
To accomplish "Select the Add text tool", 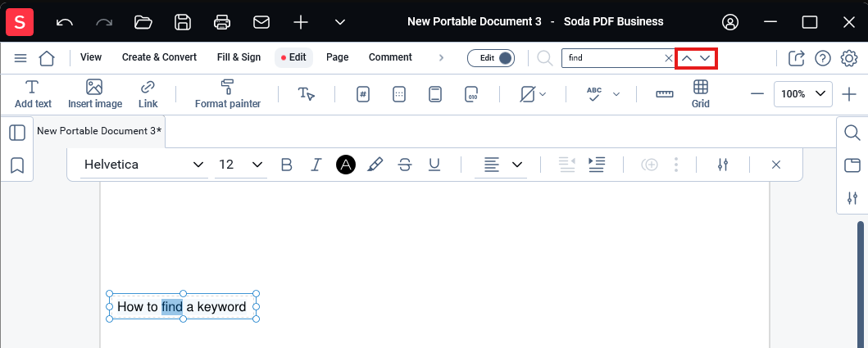I will tap(34, 94).
